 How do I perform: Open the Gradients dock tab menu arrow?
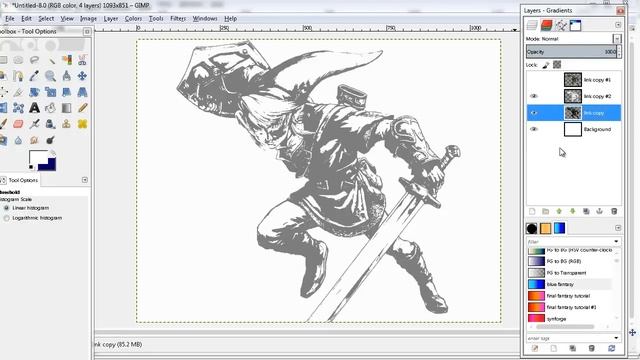618,228
